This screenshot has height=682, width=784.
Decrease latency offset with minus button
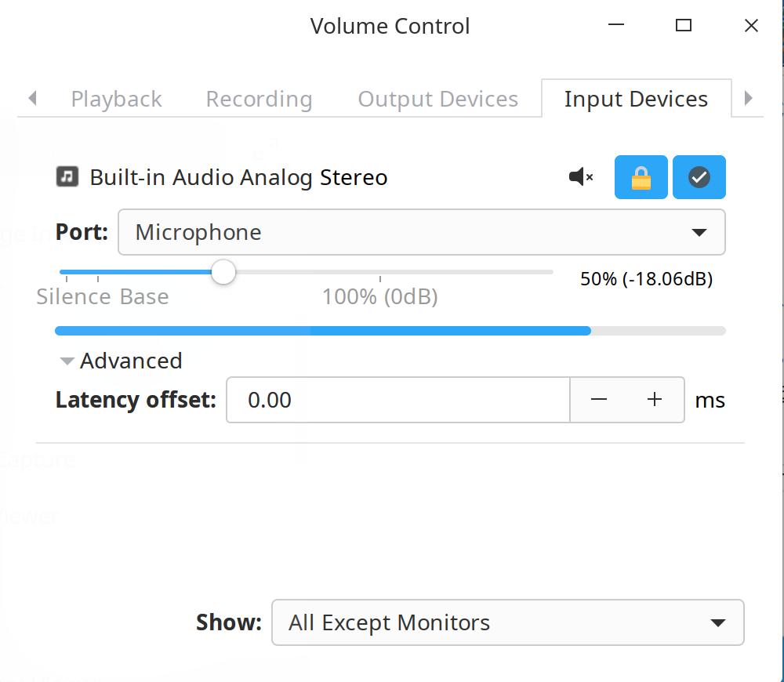598,400
